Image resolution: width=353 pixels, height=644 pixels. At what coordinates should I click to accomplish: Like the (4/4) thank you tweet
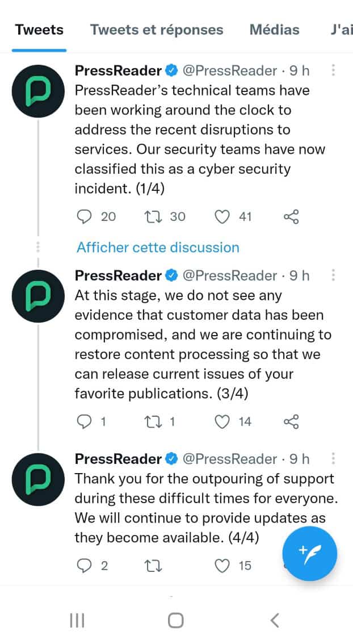(224, 566)
